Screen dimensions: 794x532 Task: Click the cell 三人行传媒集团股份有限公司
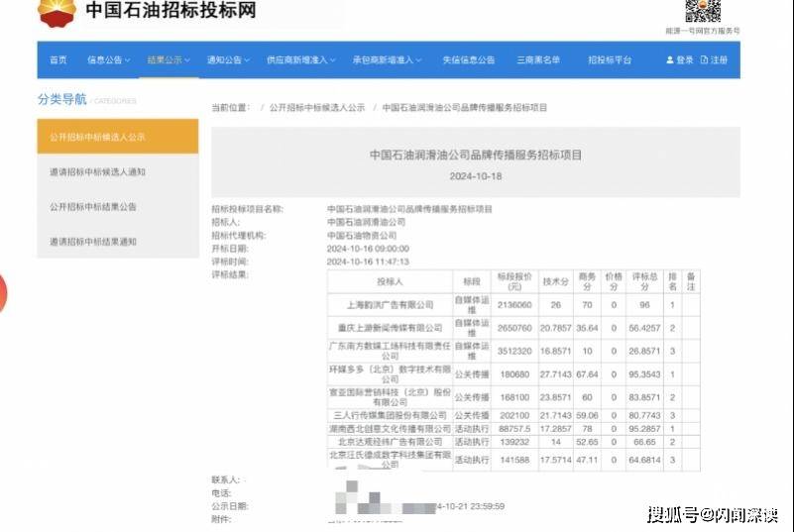[390, 415]
